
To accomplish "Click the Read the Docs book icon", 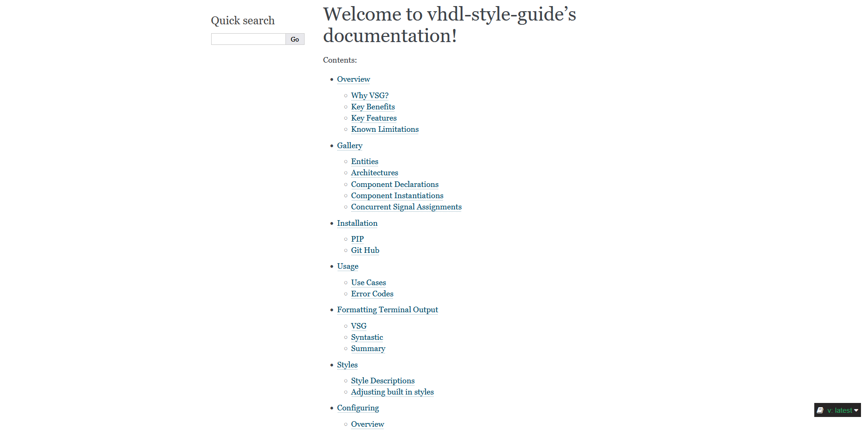I will 821,410.
